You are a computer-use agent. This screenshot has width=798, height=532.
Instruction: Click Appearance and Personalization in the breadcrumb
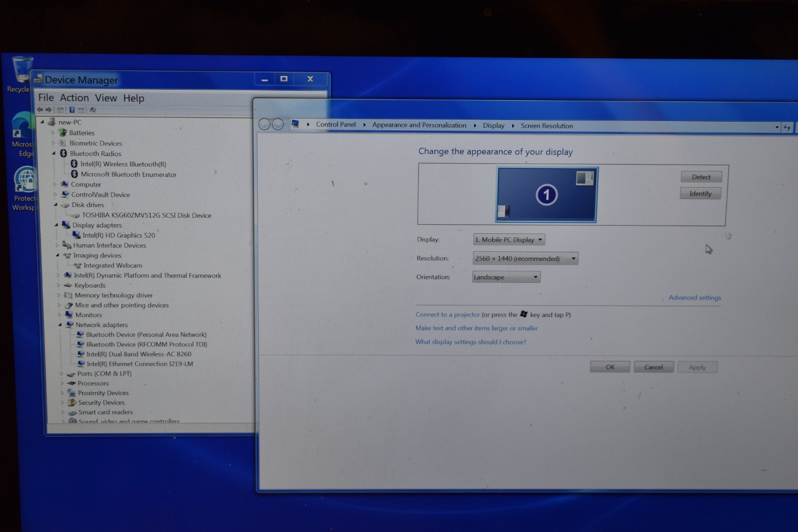pyautogui.click(x=419, y=125)
